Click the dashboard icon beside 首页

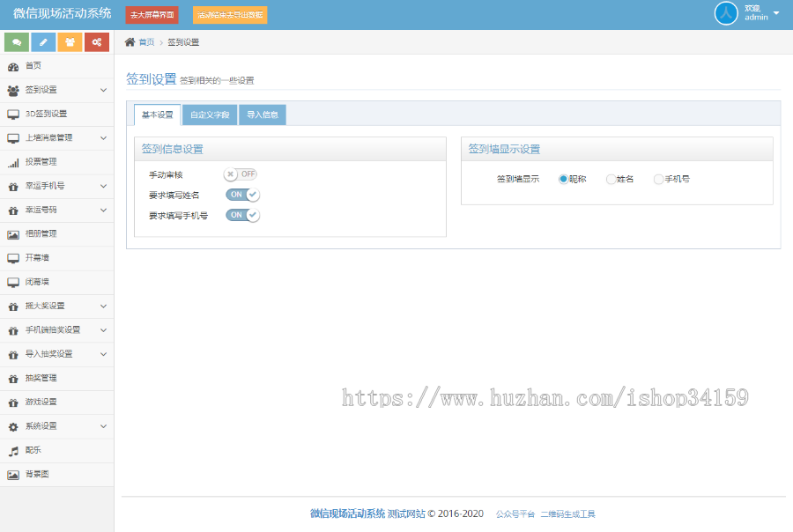[x=13, y=66]
